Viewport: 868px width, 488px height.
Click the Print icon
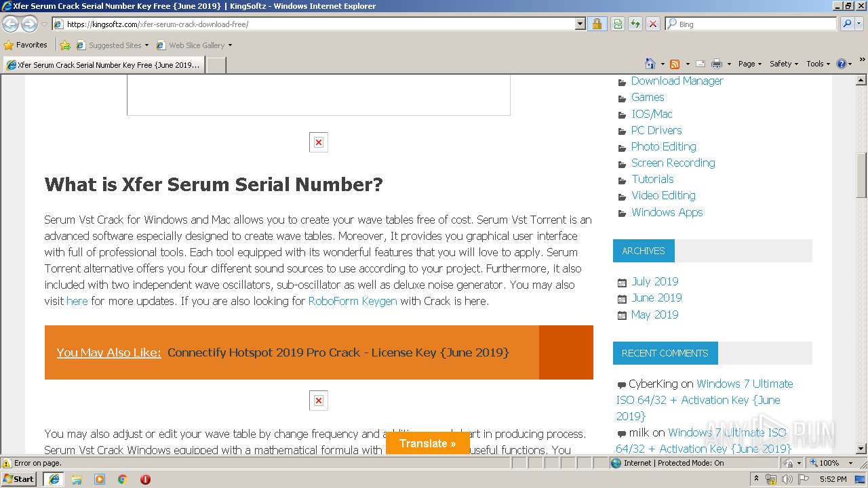pyautogui.click(x=717, y=64)
